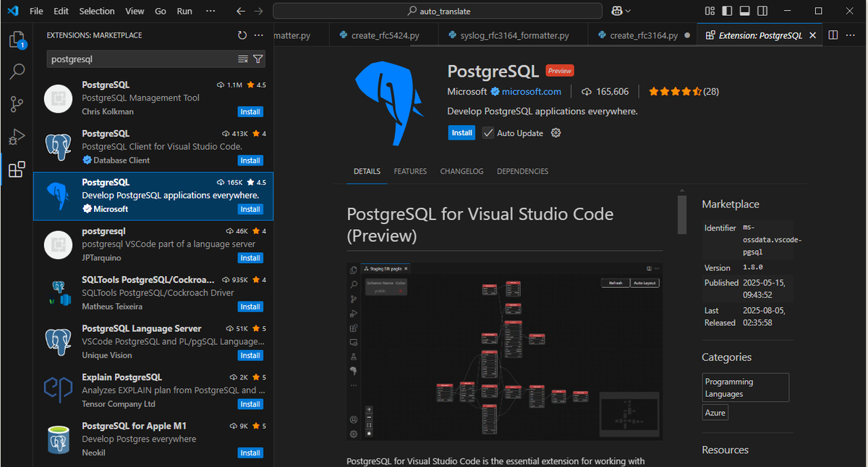Open the Copilot chat dropdown
Screen dimensions: 868x467
click(627, 11)
